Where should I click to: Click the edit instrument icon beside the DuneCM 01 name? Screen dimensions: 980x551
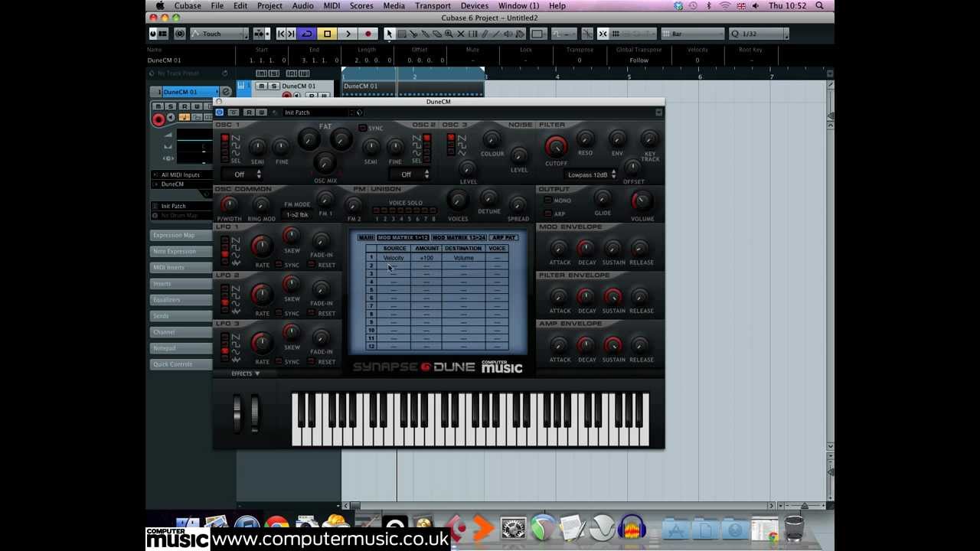click(x=227, y=92)
